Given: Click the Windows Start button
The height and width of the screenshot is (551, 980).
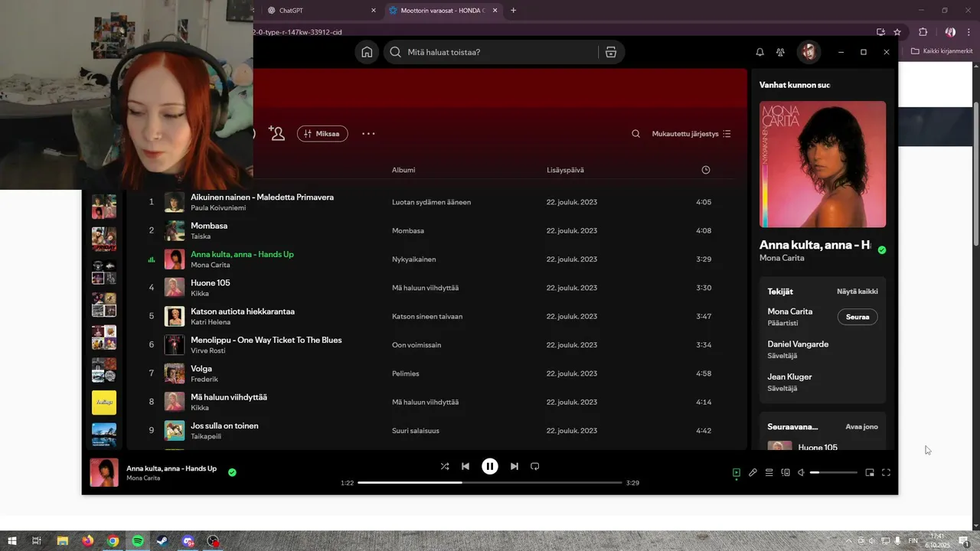Looking at the screenshot, I should pyautogui.click(x=12, y=541).
